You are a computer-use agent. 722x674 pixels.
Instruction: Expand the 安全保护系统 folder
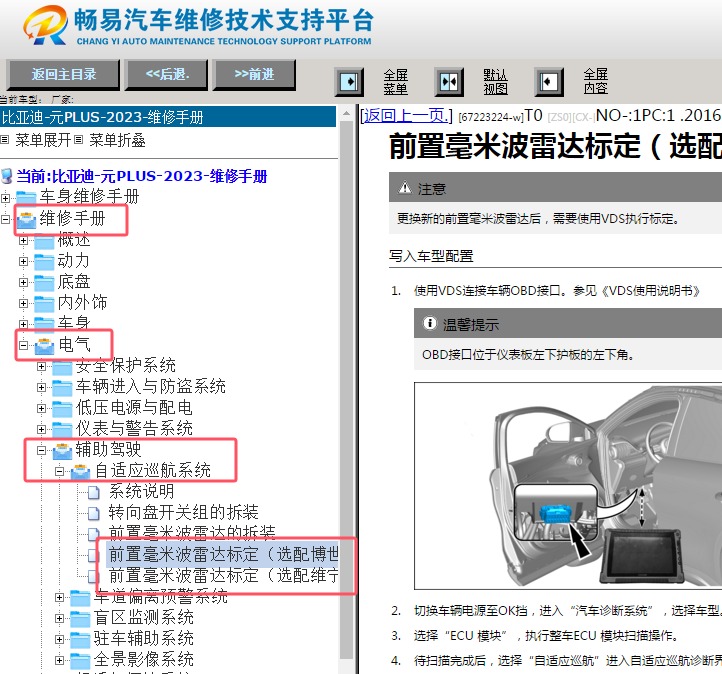point(41,366)
